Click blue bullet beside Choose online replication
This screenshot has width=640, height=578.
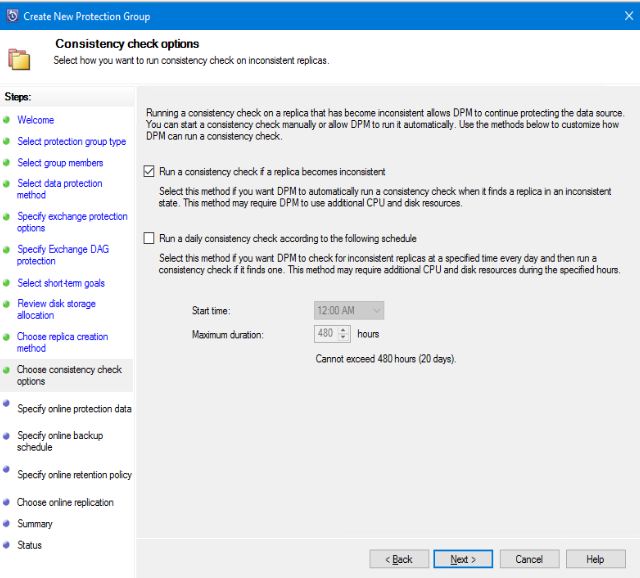pos(7,502)
